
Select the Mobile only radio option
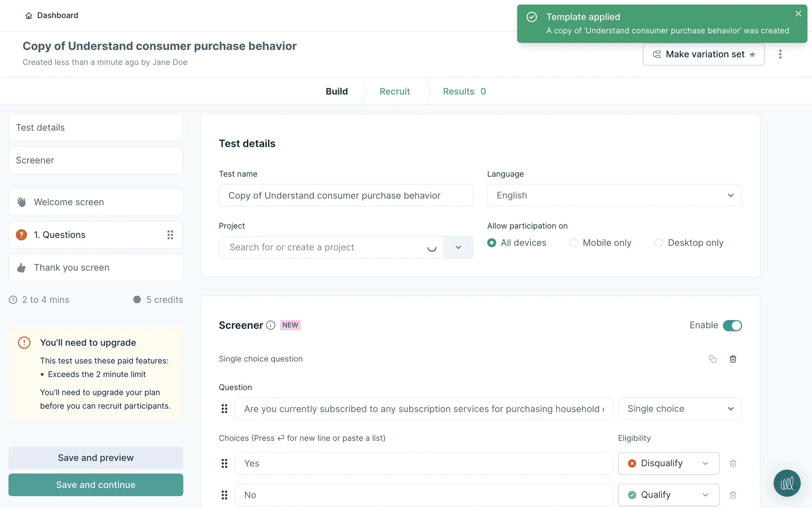573,243
